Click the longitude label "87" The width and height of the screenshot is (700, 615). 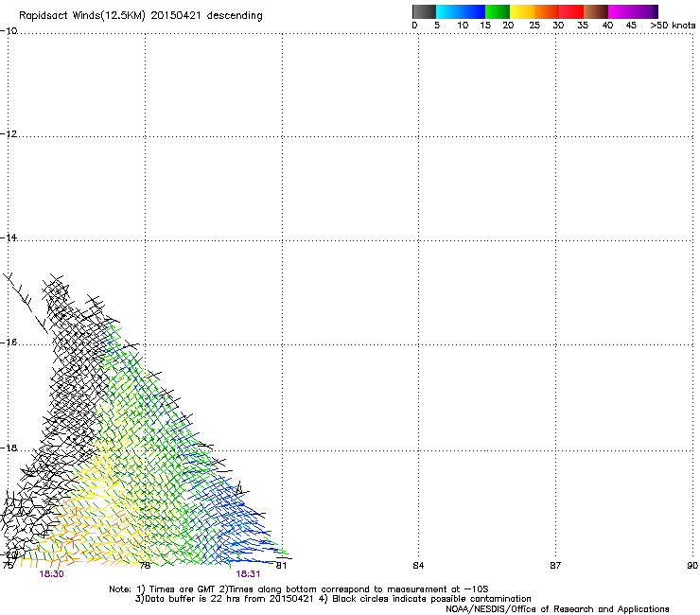coord(555,566)
